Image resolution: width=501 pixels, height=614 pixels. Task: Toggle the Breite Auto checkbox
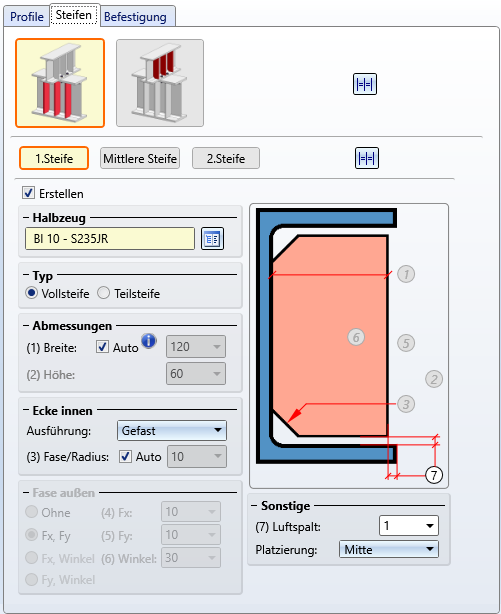(x=102, y=347)
